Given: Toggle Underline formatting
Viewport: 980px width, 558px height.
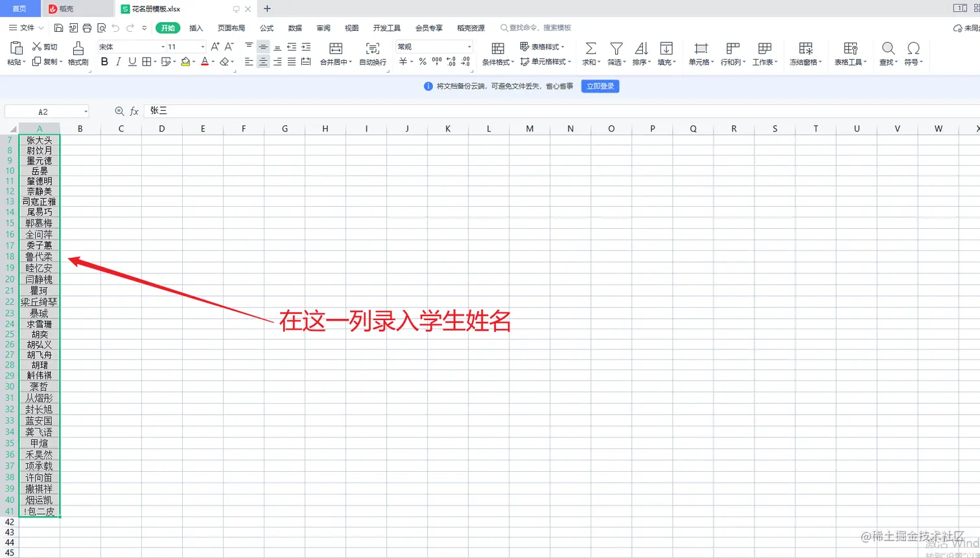Looking at the screenshot, I should tap(132, 62).
